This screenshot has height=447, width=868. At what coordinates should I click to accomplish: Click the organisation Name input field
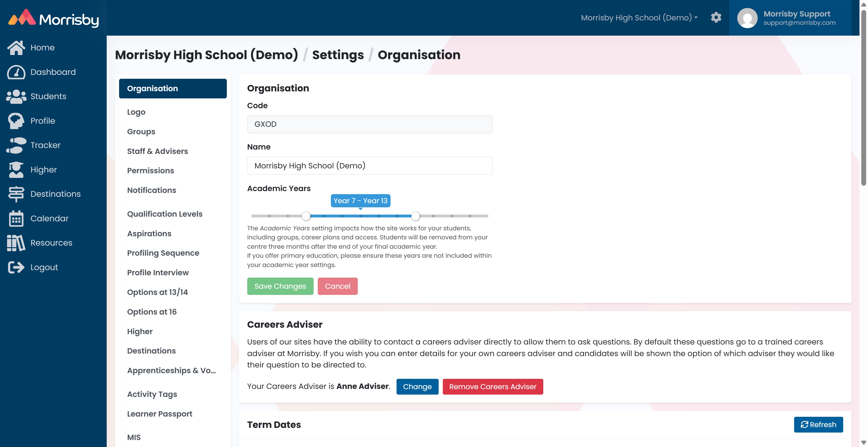tap(370, 166)
